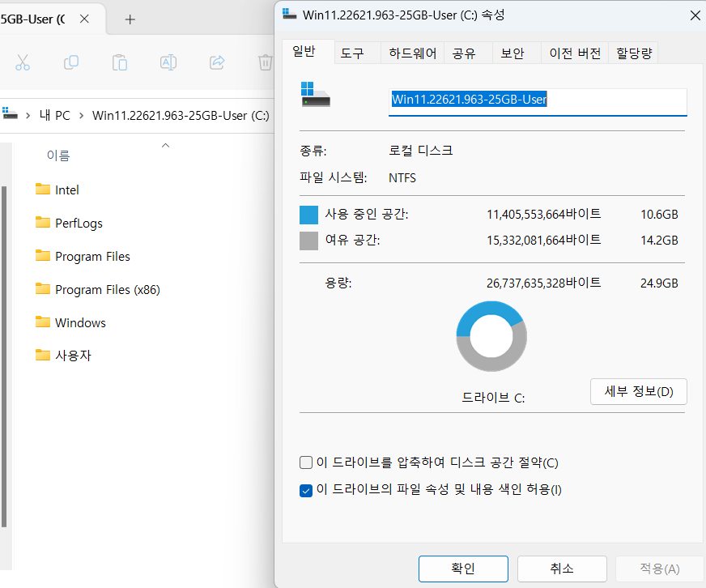This screenshot has width=706, height=588.
Task: Click the Explorer left pane scrollbar
Action: point(4,356)
